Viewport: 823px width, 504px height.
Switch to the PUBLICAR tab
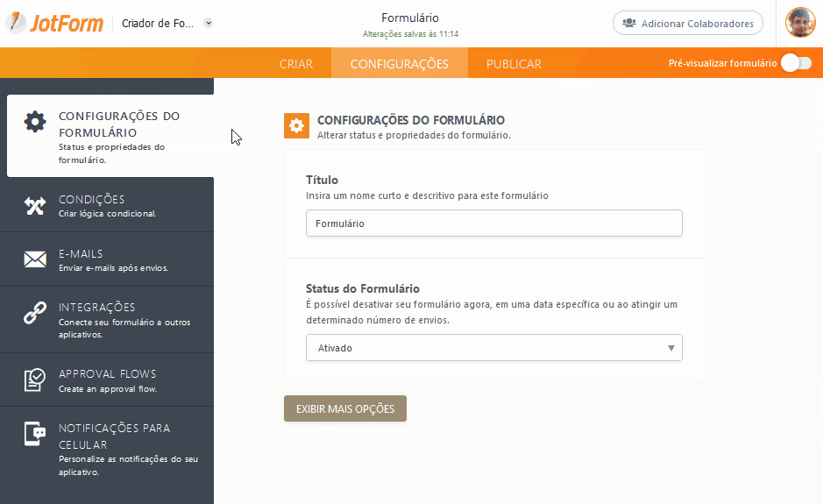(x=514, y=63)
